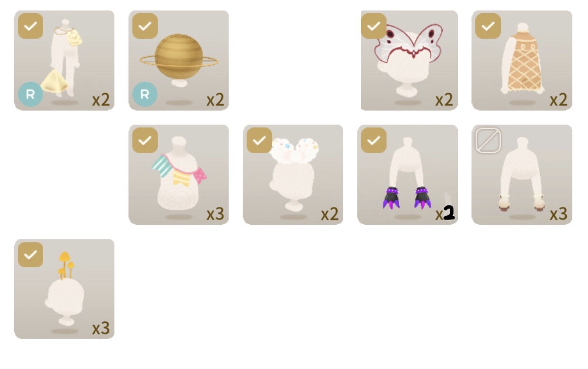Select the brown cuffed gloves item

coord(522,175)
